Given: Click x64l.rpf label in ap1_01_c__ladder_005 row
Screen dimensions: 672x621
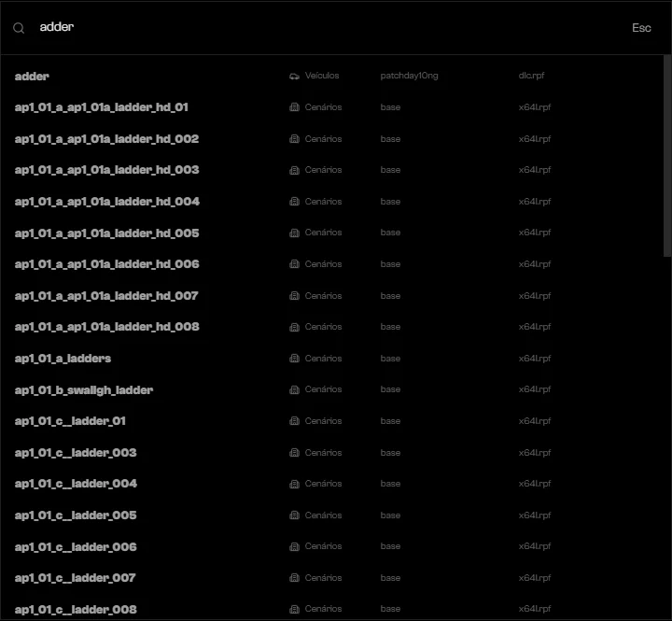Looking at the screenshot, I should tap(535, 515).
